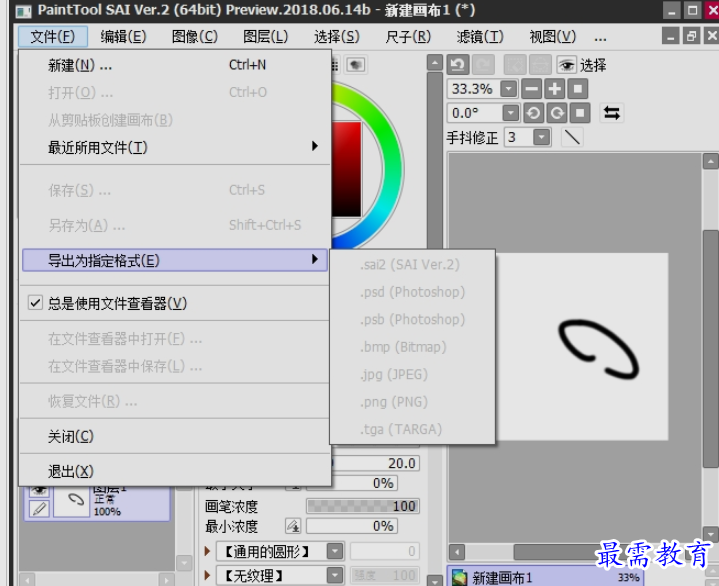This screenshot has height=586, width=719.
Task: Open the 33.3% zoom dropdown
Action: [x=509, y=88]
